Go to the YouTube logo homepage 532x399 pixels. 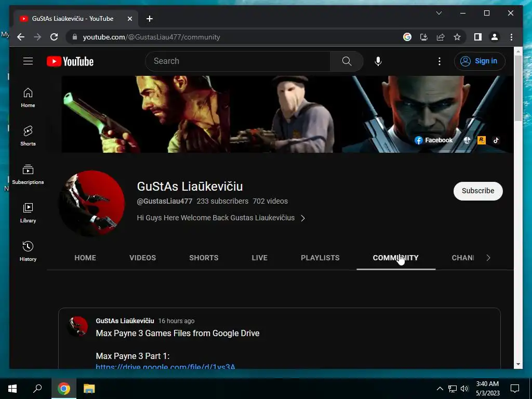pos(70,61)
